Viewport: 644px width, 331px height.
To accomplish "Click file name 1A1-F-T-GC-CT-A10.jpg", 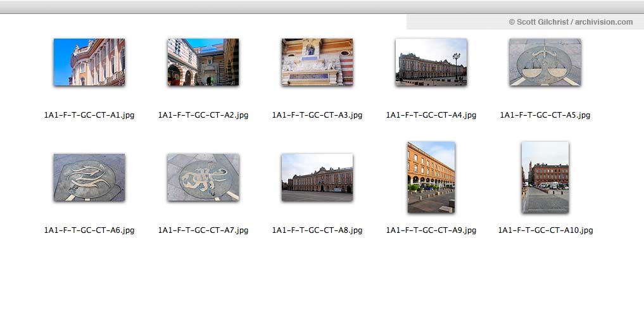I will 545,230.
